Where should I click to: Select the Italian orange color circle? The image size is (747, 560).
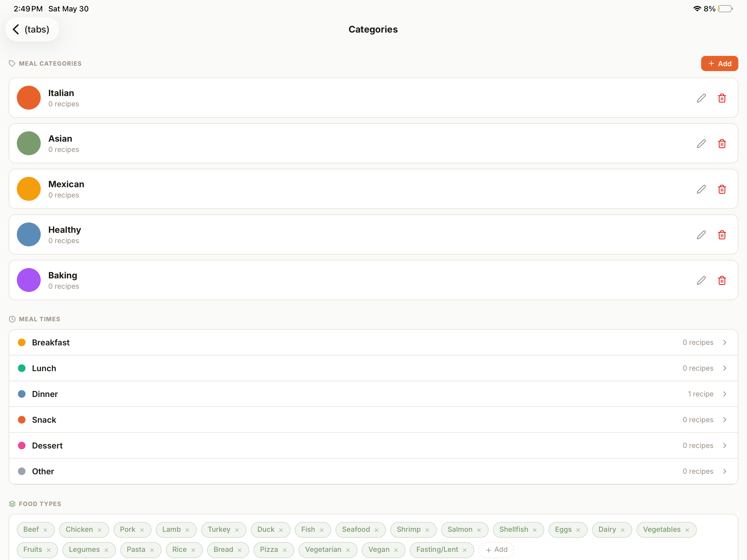(x=29, y=98)
